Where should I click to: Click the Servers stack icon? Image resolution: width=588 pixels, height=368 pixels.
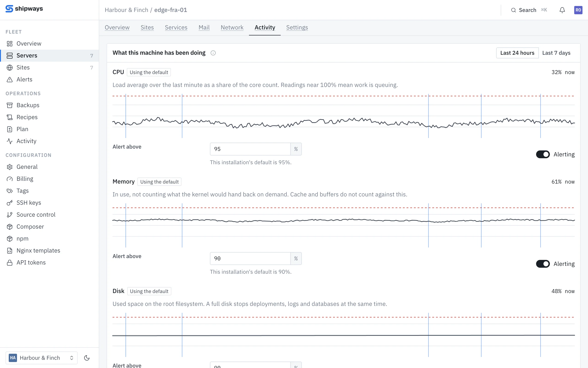pos(10,55)
